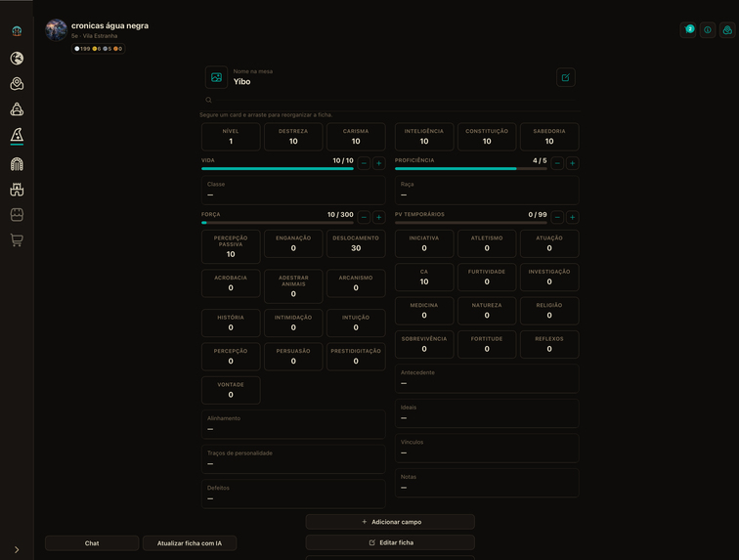Decrease Proficiência with the minus button
Screen dimensions: 739x560
coord(557,163)
